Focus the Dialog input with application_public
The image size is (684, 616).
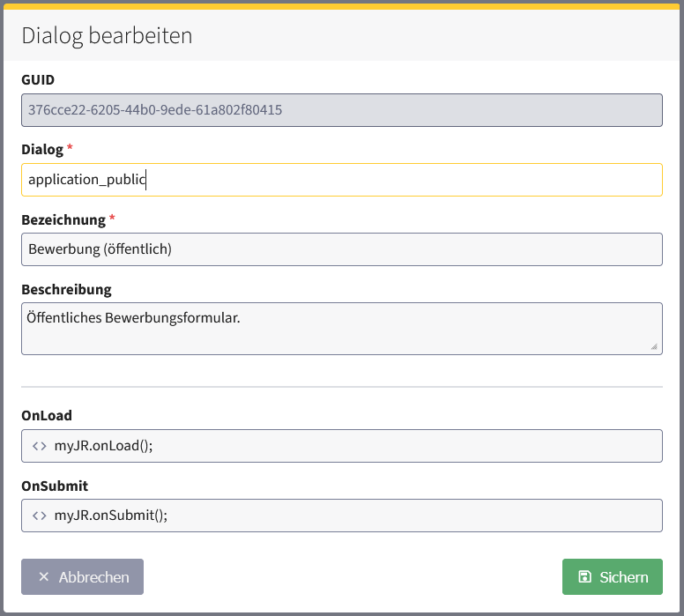click(341, 180)
